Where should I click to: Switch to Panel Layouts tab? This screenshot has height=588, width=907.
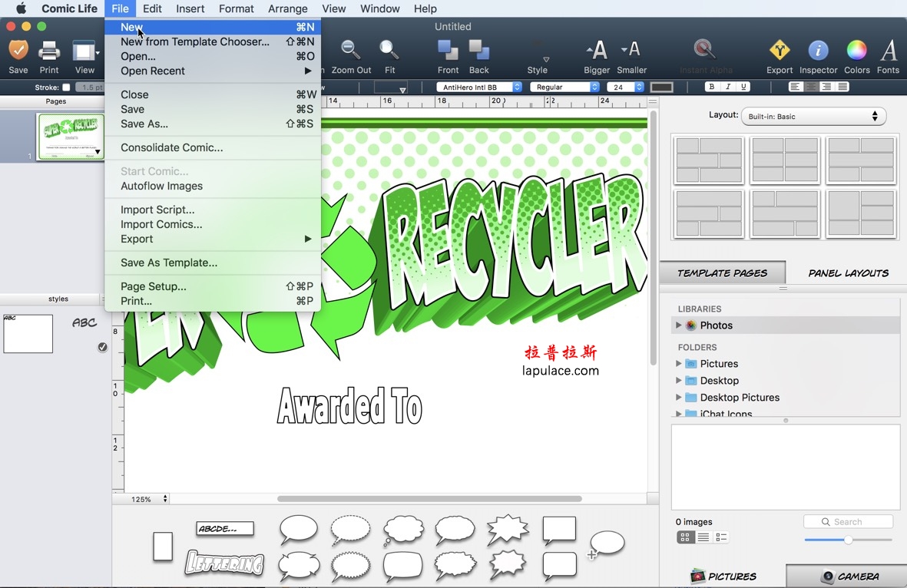click(x=847, y=273)
